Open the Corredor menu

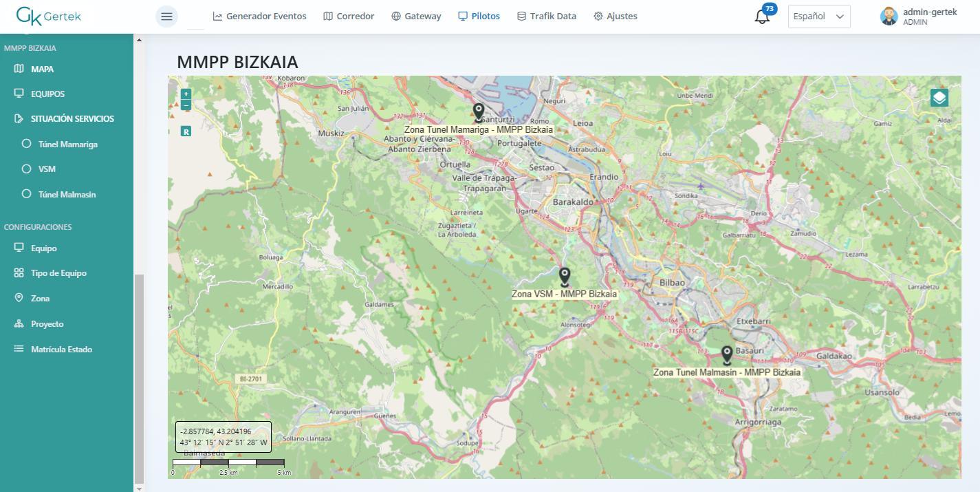coord(349,16)
